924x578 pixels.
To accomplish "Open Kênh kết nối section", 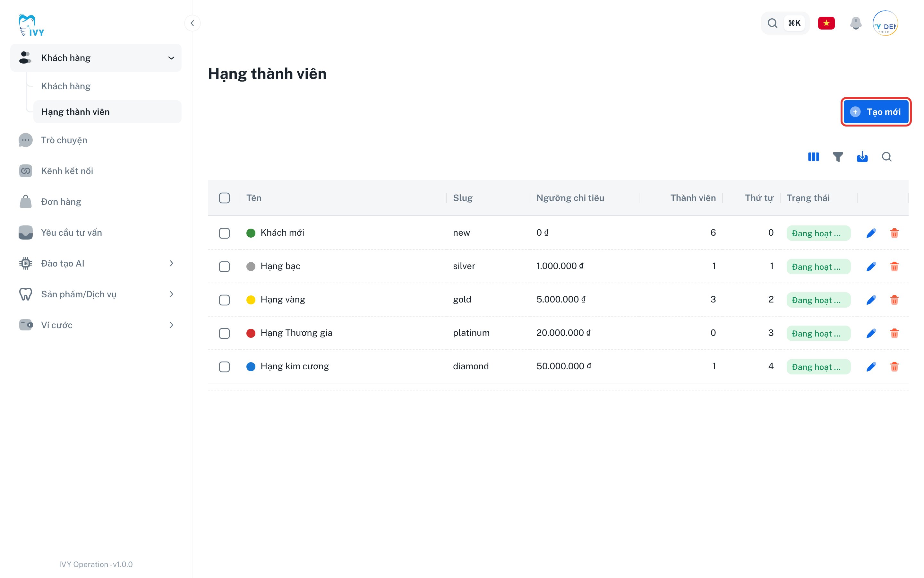I will pyautogui.click(x=96, y=171).
